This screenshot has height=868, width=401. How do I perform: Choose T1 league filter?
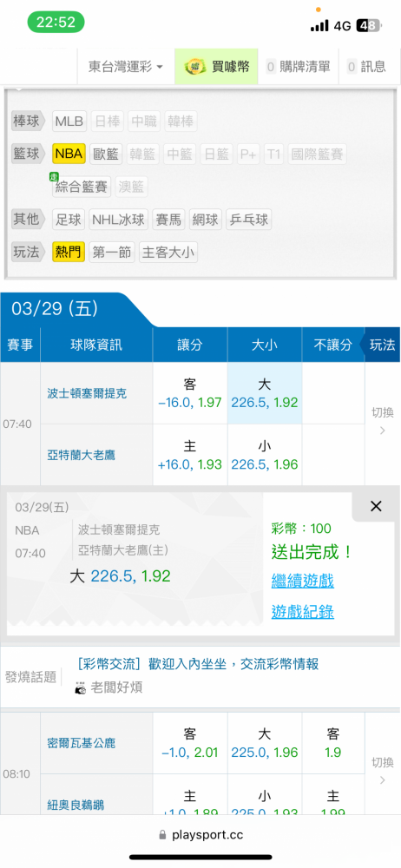(x=273, y=154)
